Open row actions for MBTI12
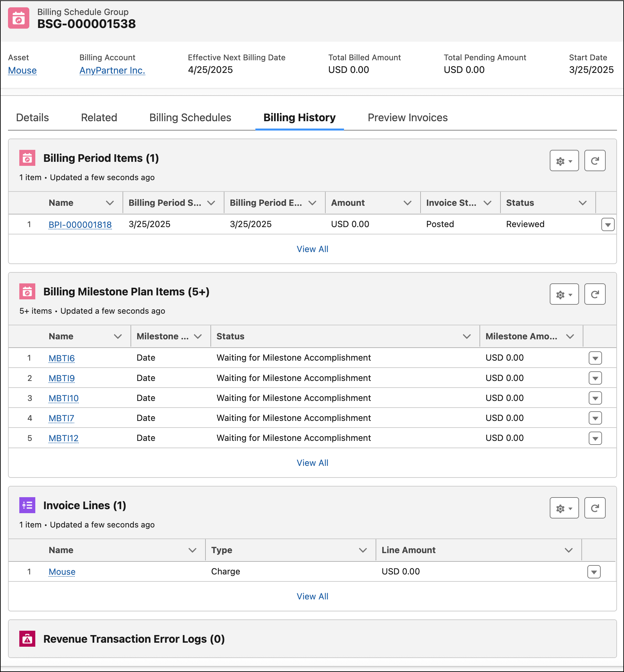The image size is (624, 672). pyautogui.click(x=595, y=438)
